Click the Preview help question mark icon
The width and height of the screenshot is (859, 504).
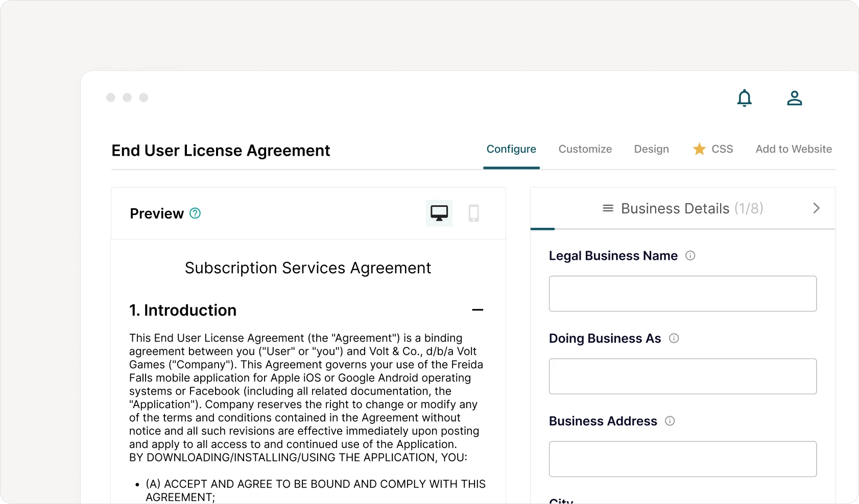pos(195,213)
